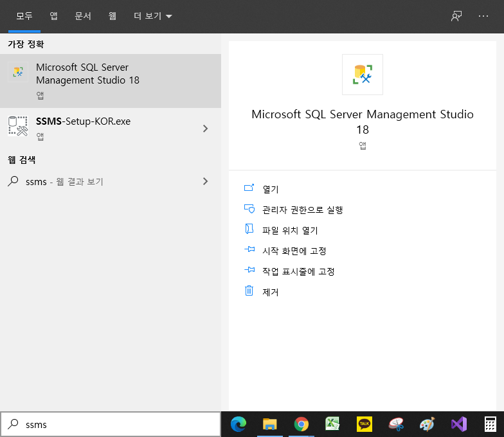Viewport: 504px width, 437px height.
Task: Switch to the 웹 tab
Action: pyautogui.click(x=112, y=16)
